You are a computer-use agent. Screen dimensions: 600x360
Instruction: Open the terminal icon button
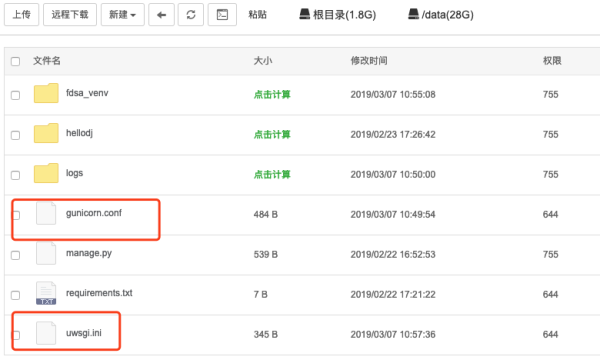(x=222, y=15)
